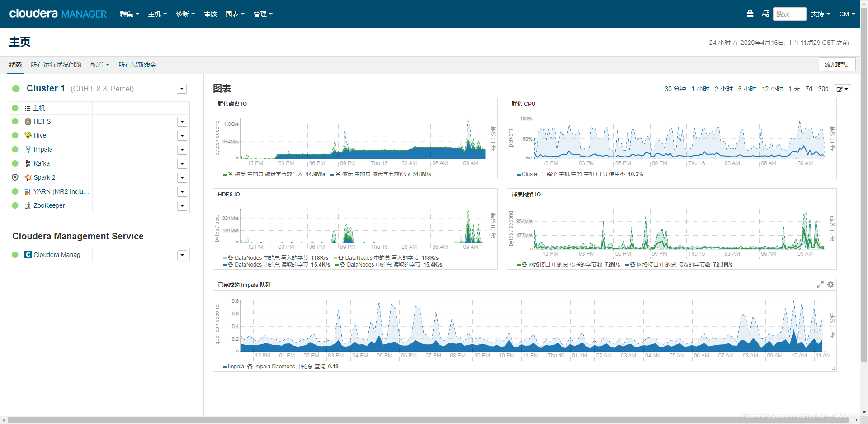The height and width of the screenshot is (424, 868).
Task: Click Cloudera Management green status indicator
Action: (15, 255)
